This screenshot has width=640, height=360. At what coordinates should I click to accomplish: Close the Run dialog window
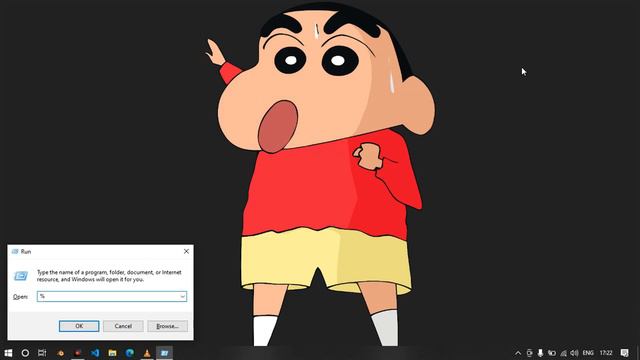point(187,251)
